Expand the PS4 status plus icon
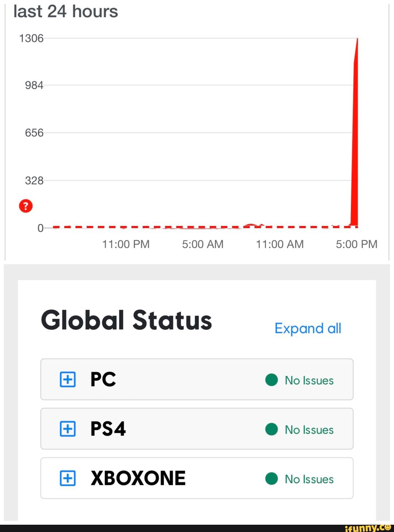The width and height of the screenshot is (394, 532). [x=68, y=429]
